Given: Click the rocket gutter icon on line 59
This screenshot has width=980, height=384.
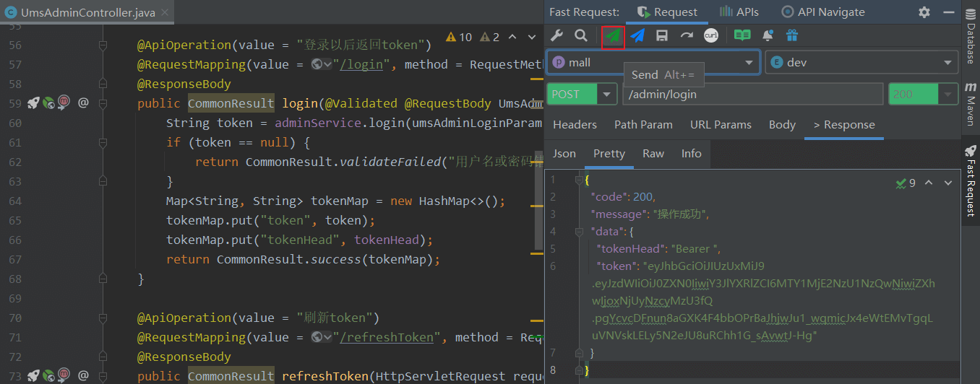Looking at the screenshot, I should [x=33, y=103].
